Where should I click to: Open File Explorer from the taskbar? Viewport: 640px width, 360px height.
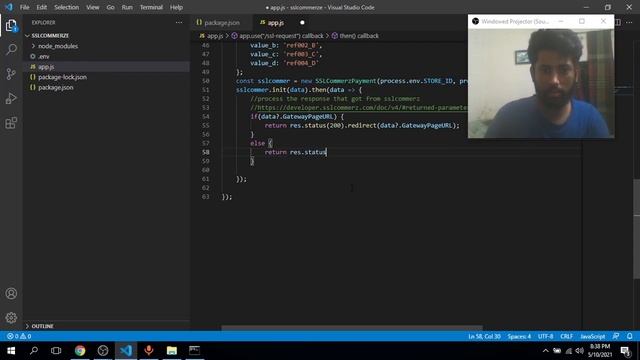[x=172, y=351]
